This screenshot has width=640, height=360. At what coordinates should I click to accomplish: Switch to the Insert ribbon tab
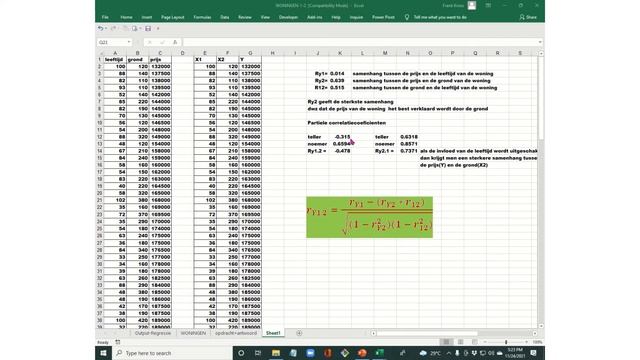[147, 17]
